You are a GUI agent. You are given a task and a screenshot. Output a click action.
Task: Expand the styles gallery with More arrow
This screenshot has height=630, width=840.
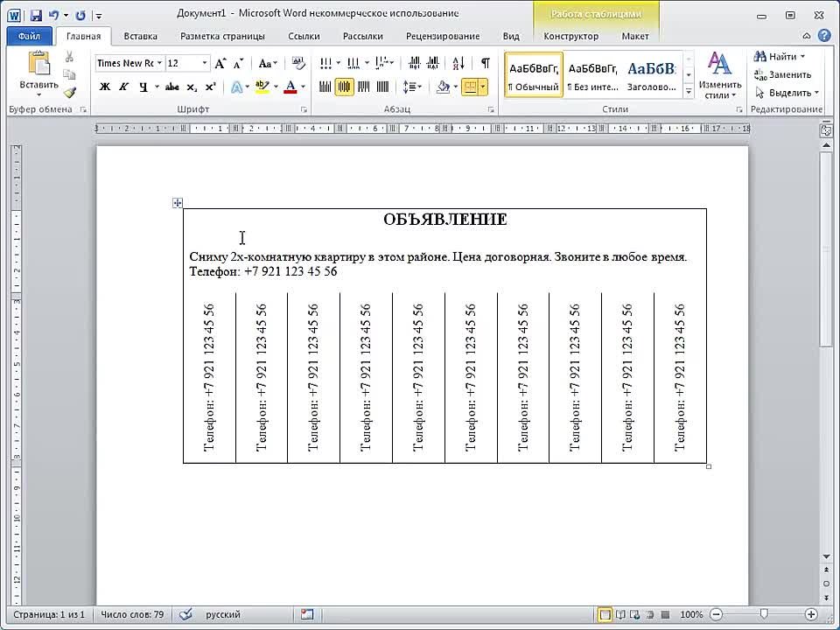pyautogui.click(x=689, y=92)
